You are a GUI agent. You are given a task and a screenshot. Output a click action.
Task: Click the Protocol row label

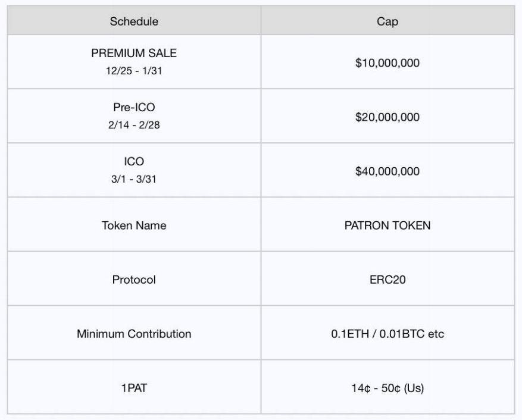click(x=134, y=280)
